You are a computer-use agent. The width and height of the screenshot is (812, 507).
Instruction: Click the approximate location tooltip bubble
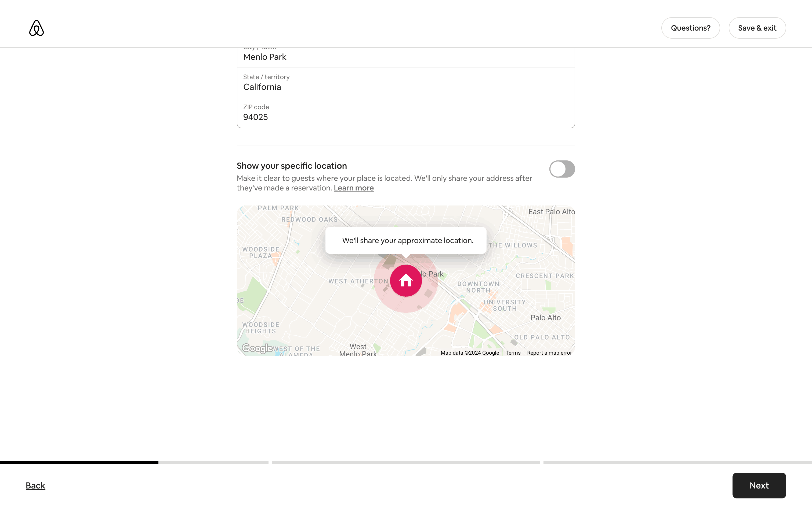(x=406, y=240)
